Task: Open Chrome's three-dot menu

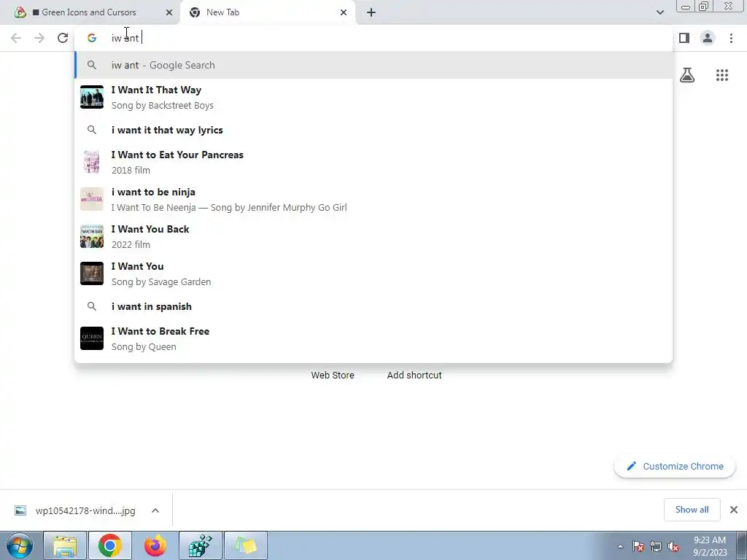Action: [731, 38]
